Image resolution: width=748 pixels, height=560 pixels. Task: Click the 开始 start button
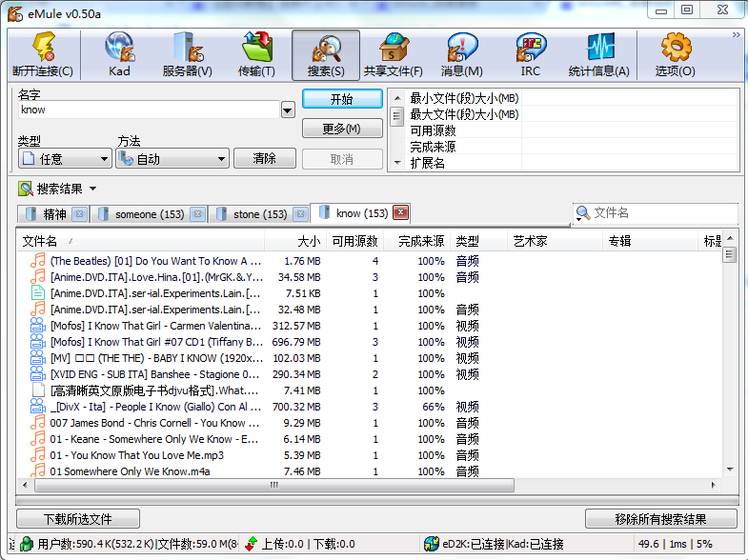[x=342, y=99]
